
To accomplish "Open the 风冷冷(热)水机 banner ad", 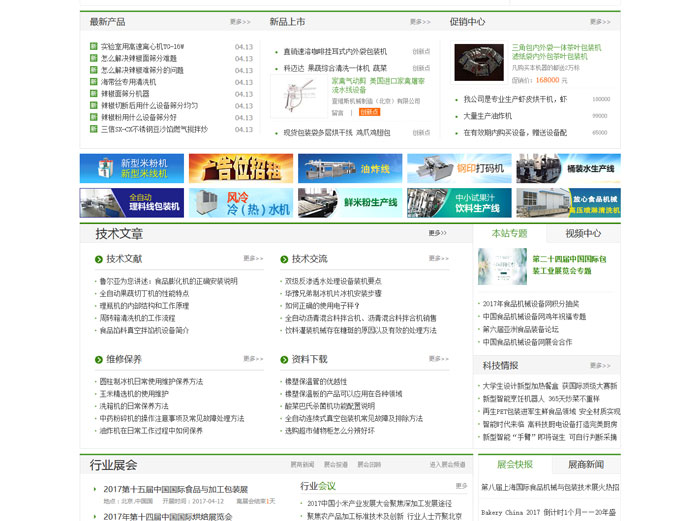I will [240, 203].
